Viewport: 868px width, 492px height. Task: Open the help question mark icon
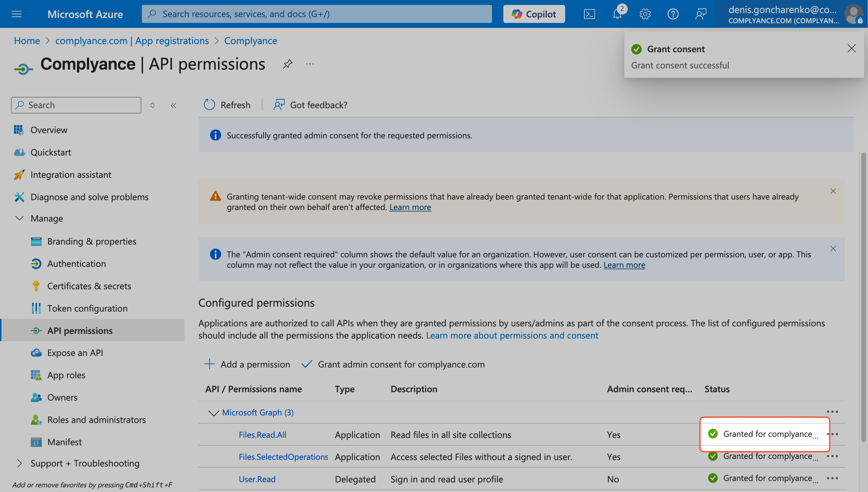pyautogui.click(x=673, y=14)
